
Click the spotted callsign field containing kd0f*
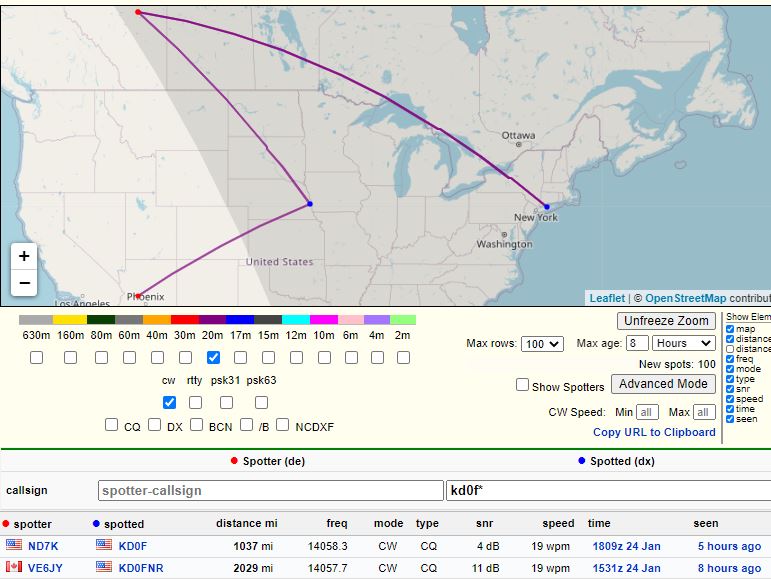point(608,491)
